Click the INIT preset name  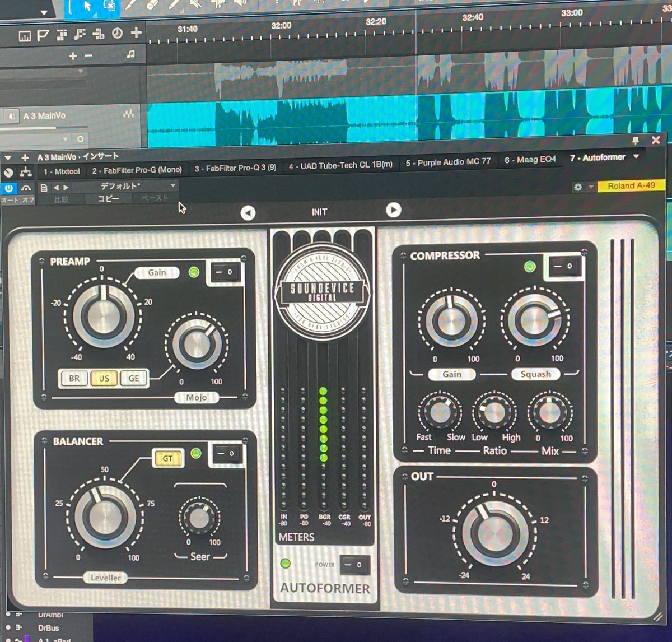pyautogui.click(x=319, y=212)
